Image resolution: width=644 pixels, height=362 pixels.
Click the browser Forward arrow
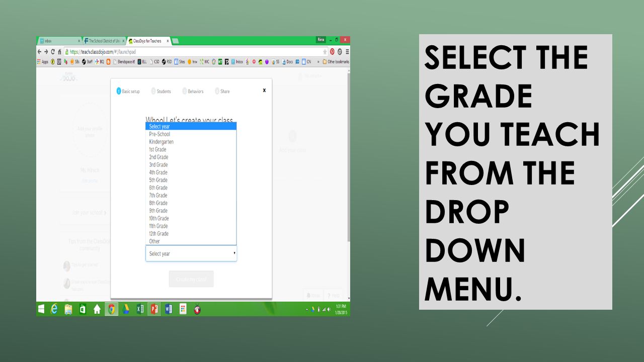pyautogui.click(x=46, y=52)
